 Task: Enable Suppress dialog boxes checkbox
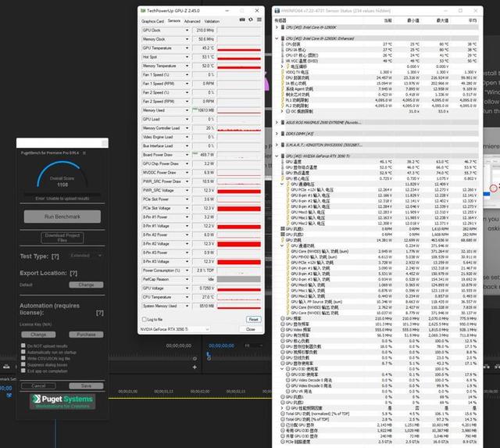click(23, 364)
